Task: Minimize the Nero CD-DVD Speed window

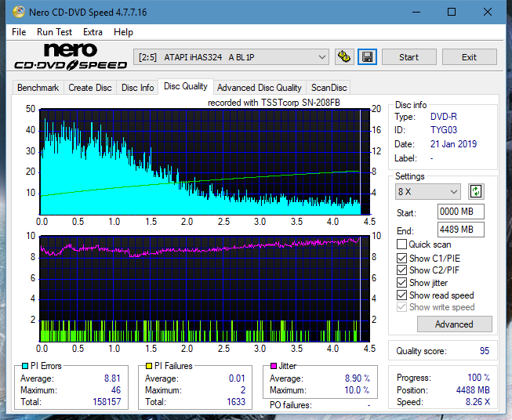Action: (x=416, y=12)
